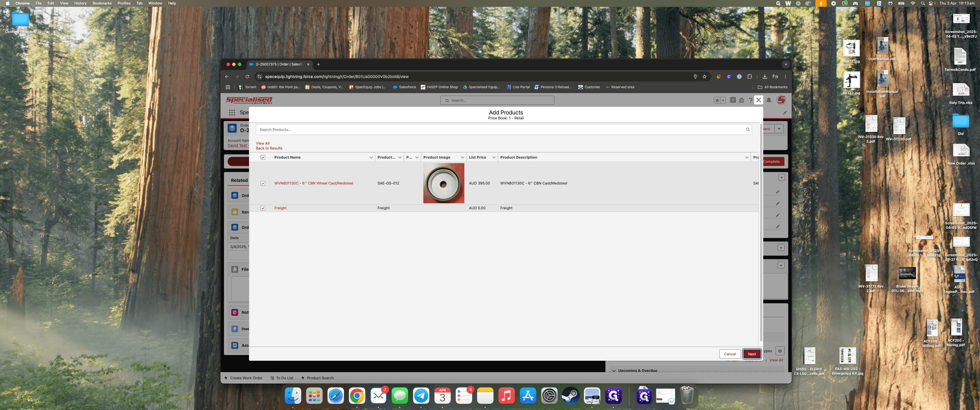Open the History menu in menu bar
Screen dimensions: 980x410
pyautogui.click(x=80, y=3)
